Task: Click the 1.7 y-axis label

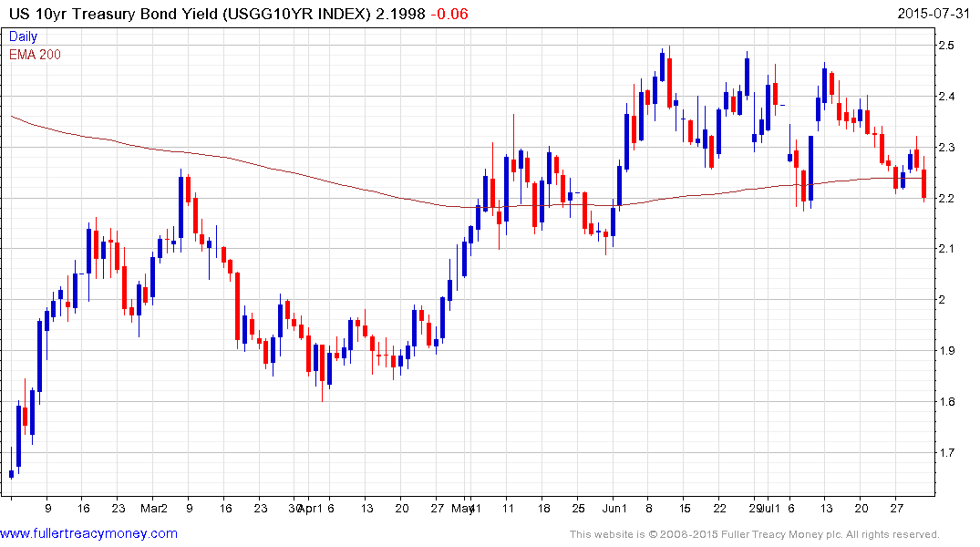Action: [946, 452]
